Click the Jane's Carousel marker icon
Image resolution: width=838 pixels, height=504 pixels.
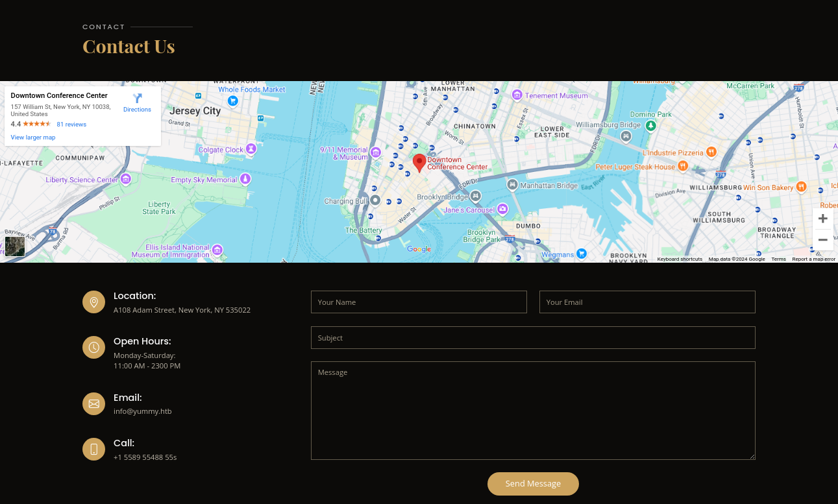[x=502, y=209]
